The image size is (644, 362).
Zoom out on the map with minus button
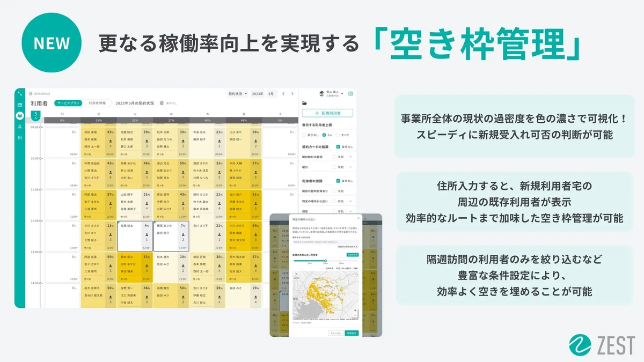coord(355,315)
